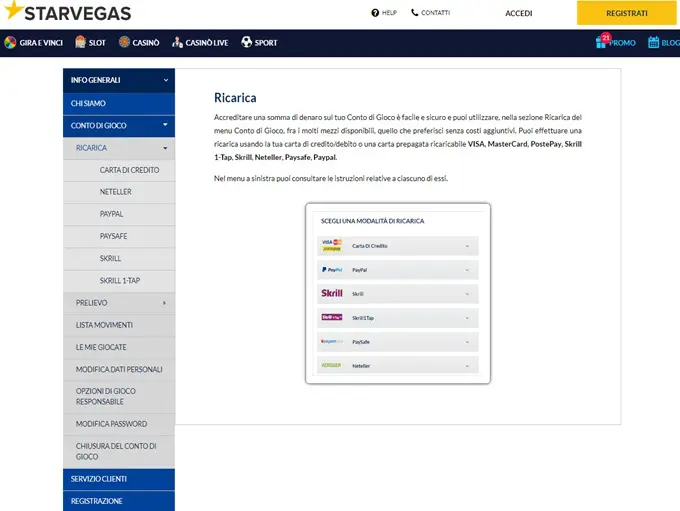Expand the PayPal payment option chevron
Screen dimensions: 680x511
coord(467,270)
